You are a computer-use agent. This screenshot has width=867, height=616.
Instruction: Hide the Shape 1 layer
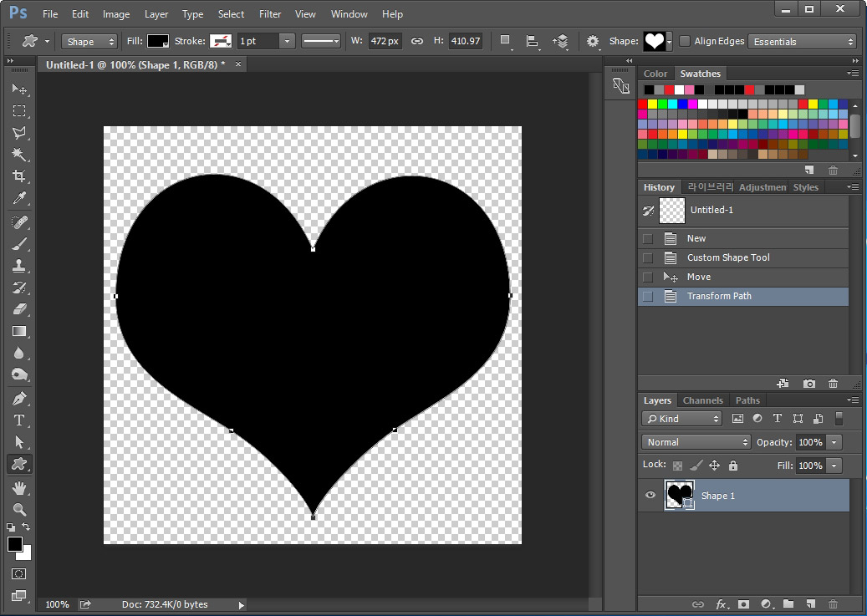point(650,495)
